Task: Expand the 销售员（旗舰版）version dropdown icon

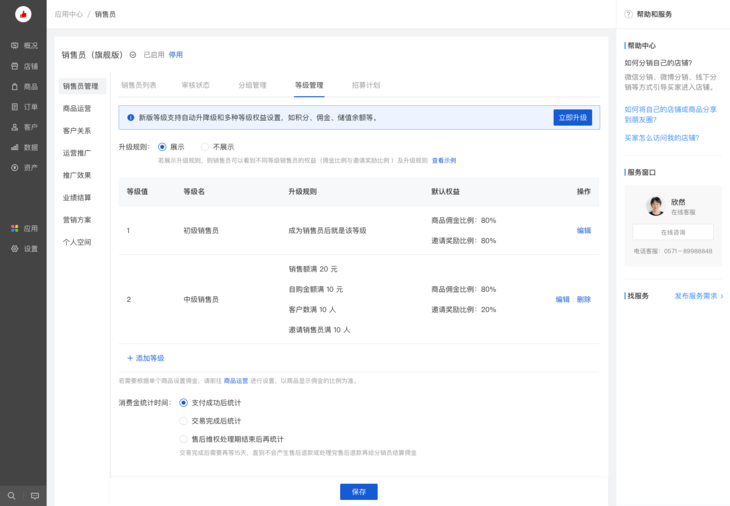Action: pyautogui.click(x=133, y=55)
